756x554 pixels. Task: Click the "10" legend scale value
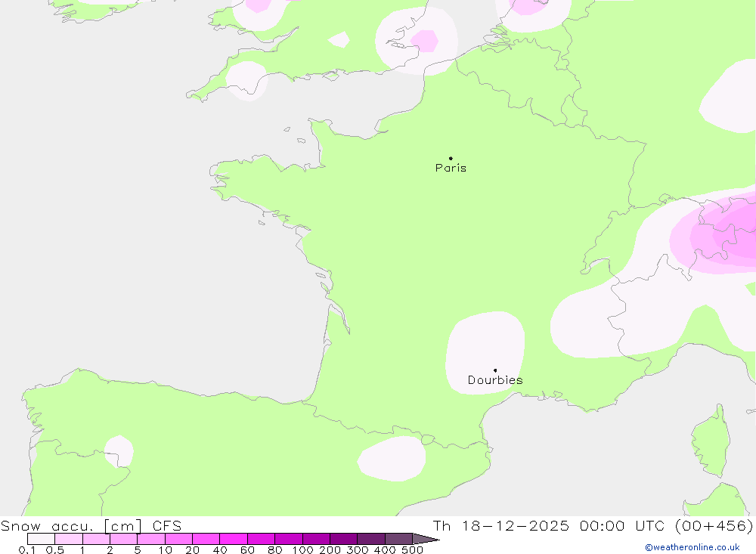tap(165, 550)
